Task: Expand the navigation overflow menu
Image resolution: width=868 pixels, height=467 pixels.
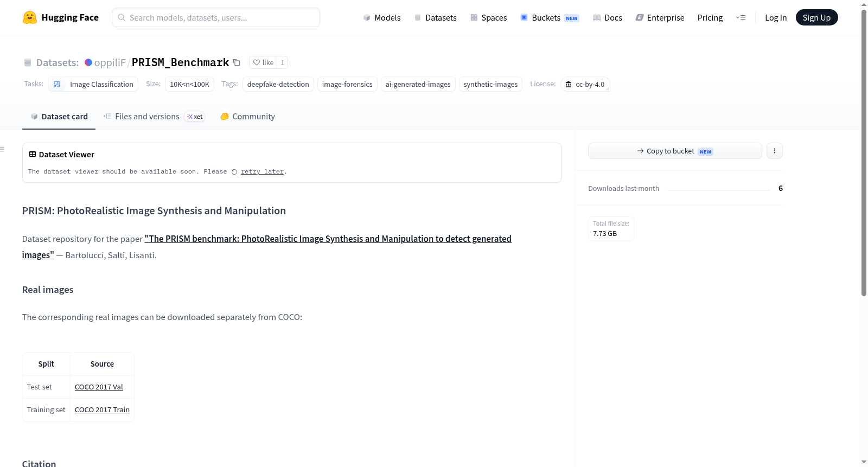Action: point(741,17)
